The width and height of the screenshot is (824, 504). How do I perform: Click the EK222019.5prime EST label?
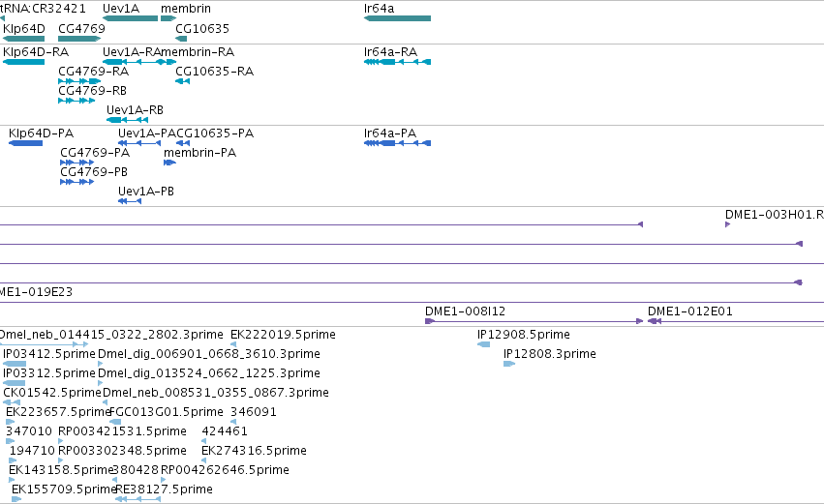click(283, 335)
